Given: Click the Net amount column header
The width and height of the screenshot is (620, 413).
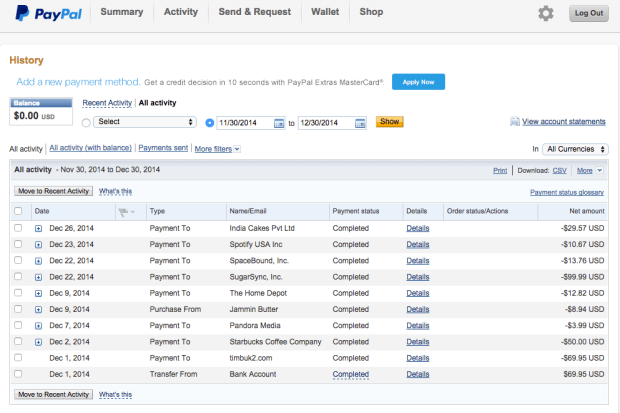Looking at the screenshot, I should (587, 211).
